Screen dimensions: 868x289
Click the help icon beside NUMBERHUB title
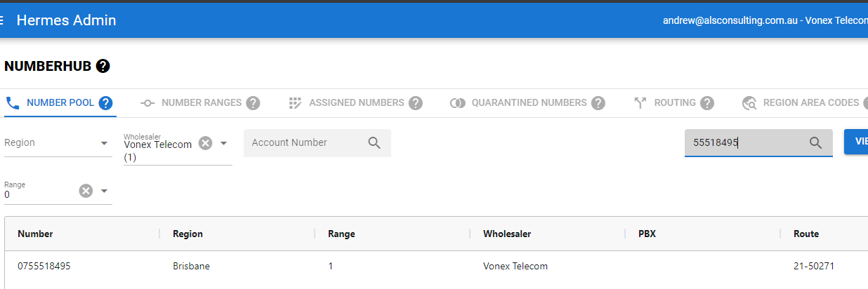pos(103,67)
